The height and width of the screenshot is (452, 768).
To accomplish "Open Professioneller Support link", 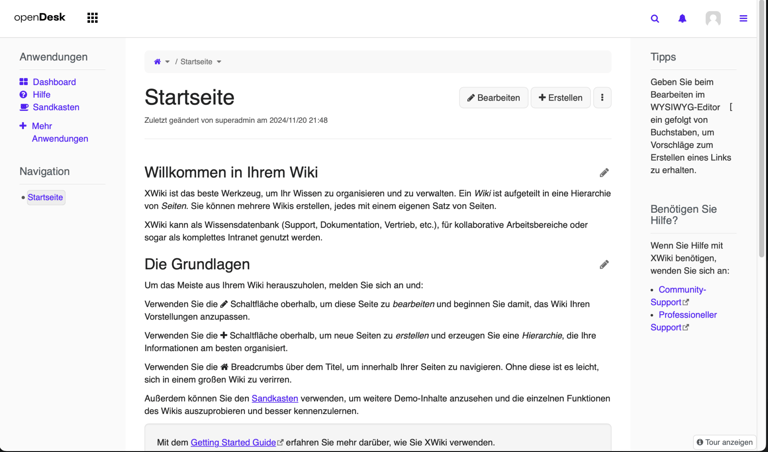I will click(x=684, y=321).
